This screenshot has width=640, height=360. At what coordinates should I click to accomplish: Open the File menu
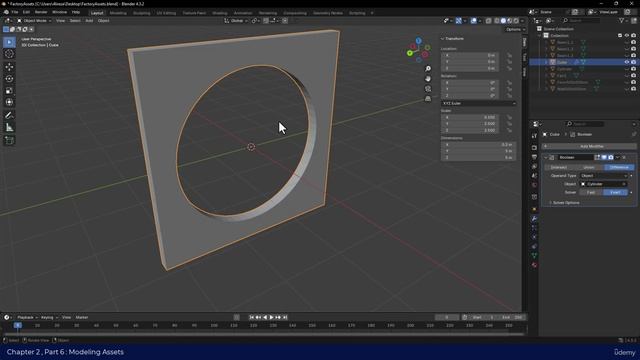pyautogui.click(x=15, y=12)
